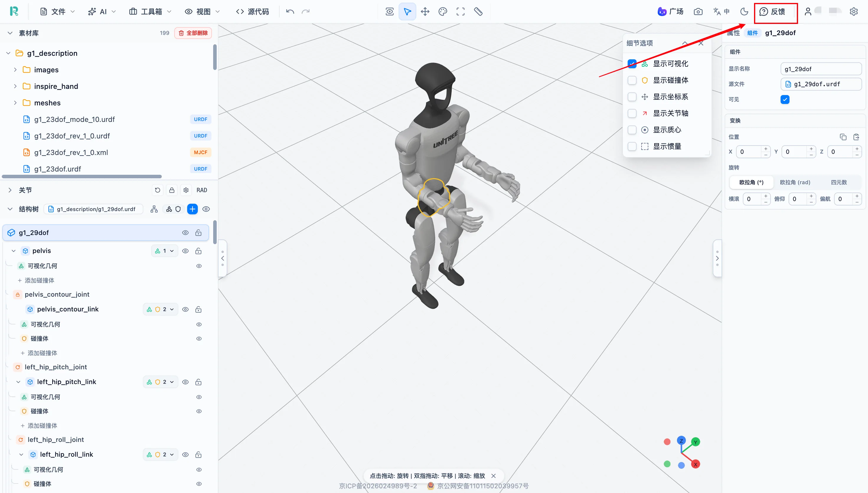The width and height of the screenshot is (868, 493).
Task: Toggle pelvis link visibility eye
Action: [x=185, y=251]
